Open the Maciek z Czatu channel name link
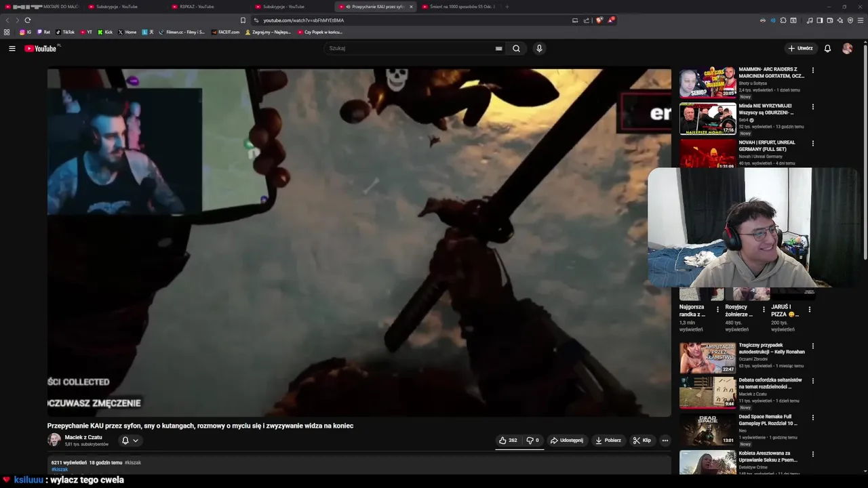This screenshot has height=488, width=868. coord(83,437)
